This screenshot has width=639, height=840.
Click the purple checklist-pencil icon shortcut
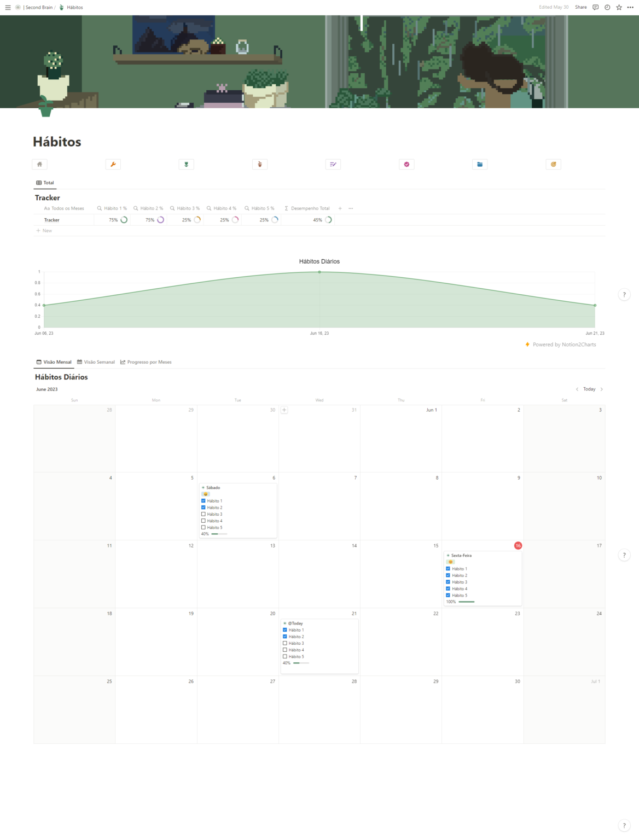click(x=333, y=164)
